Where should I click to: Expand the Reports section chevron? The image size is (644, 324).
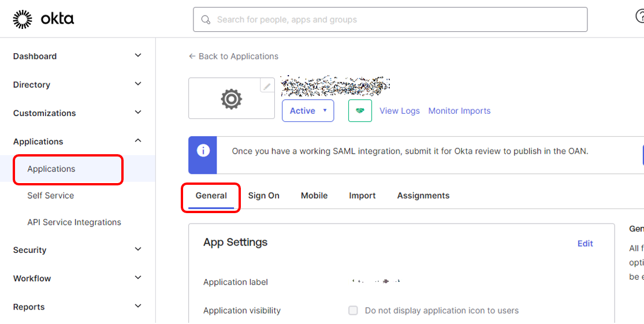tap(138, 306)
